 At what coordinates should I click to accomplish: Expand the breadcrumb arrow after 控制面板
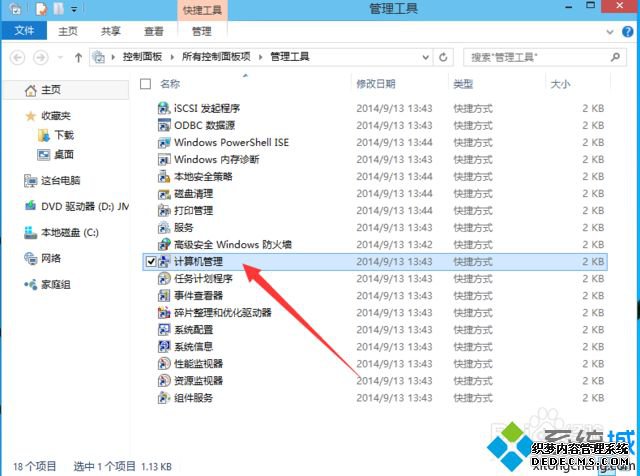point(172,57)
